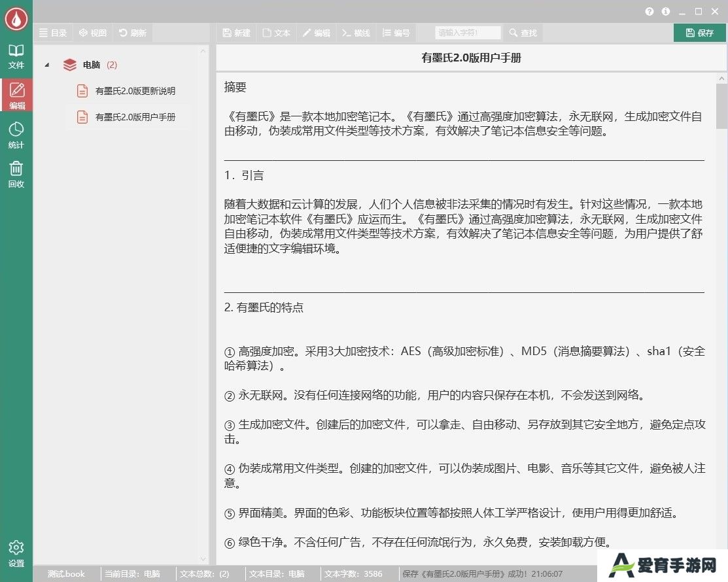The height and width of the screenshot is (582, 728).
Task: Maximize the application window
Action: (699, 12)
